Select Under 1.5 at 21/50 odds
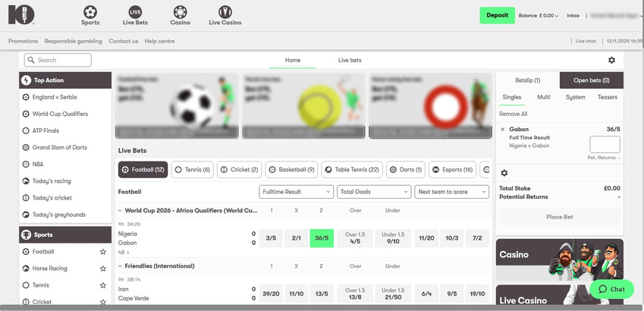The height and width of the screenshot is (311, 644). tap(393, 294)
